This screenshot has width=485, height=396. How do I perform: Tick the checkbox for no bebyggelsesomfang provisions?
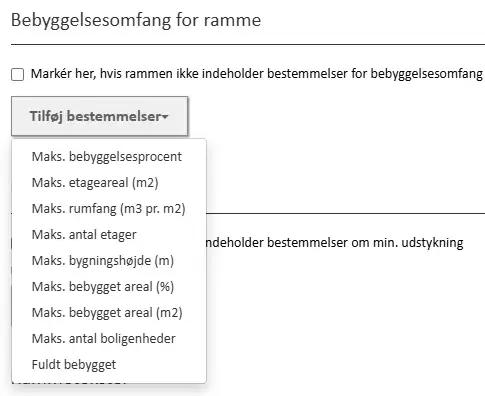coord(17,74)
